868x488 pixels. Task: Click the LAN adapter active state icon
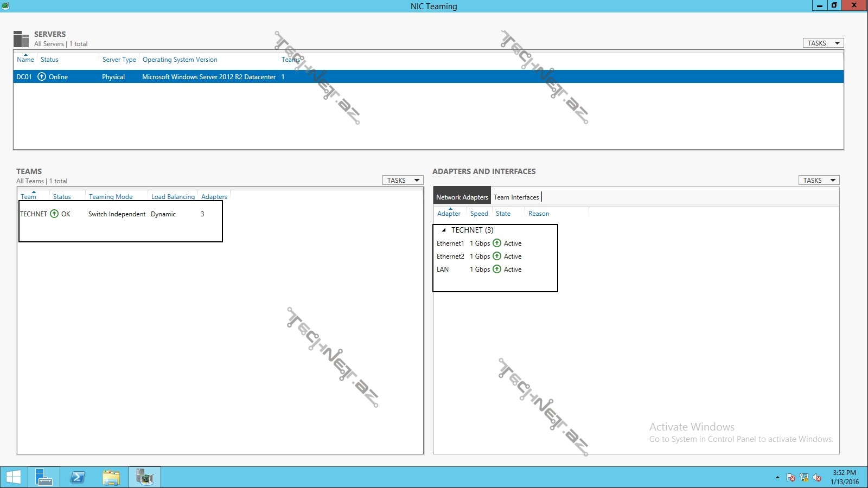[497, 269]
